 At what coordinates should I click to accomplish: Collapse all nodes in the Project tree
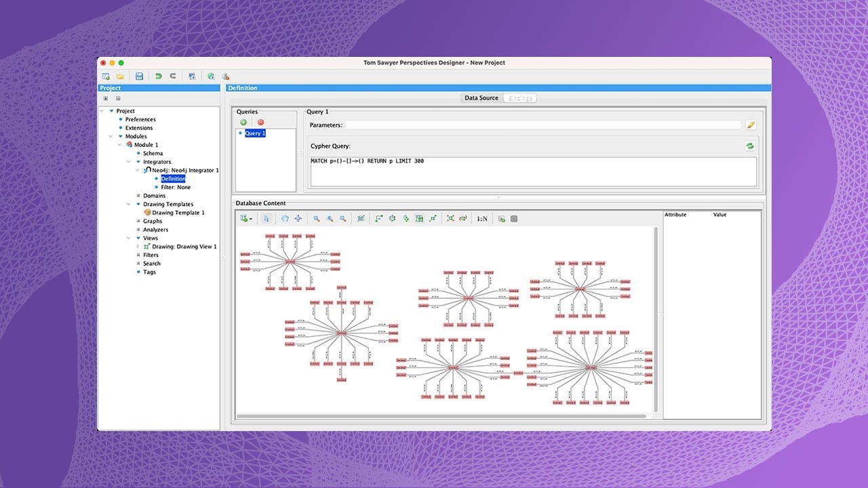(118, 98)
